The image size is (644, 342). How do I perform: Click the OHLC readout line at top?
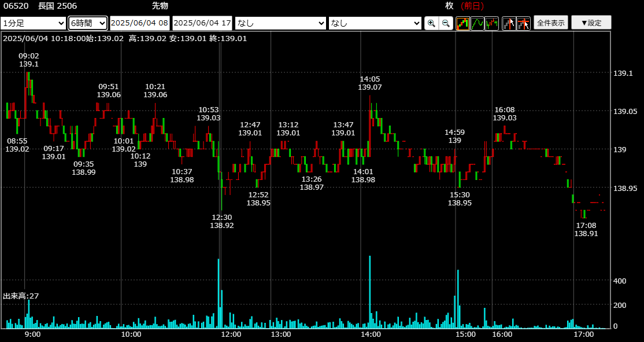(x=125, y=39)
